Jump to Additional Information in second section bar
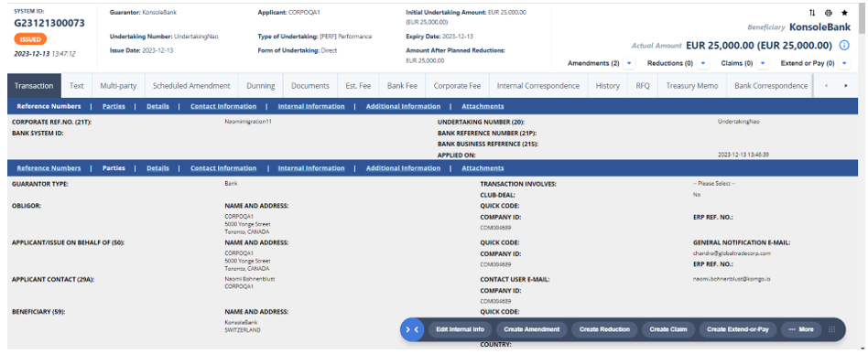 (403, 168)
